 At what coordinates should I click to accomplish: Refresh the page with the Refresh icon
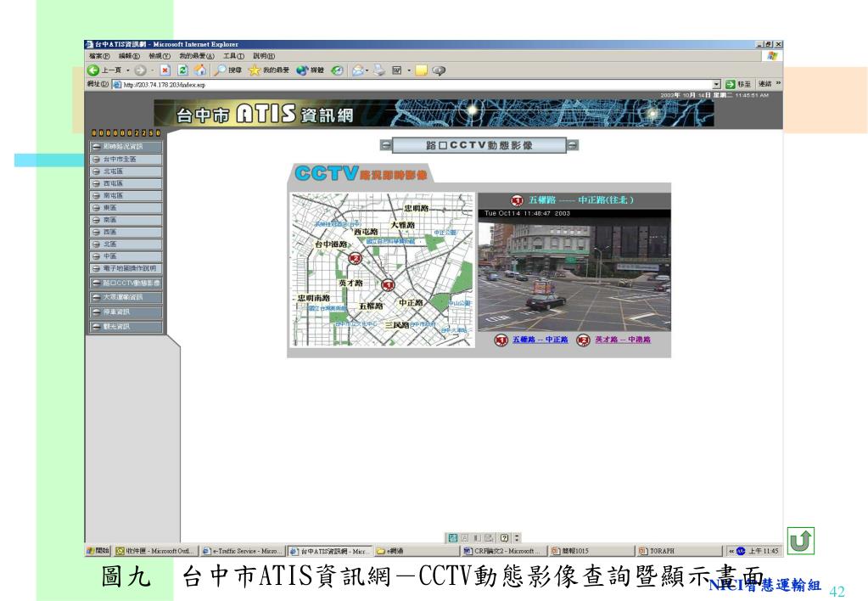click(182, 70)
